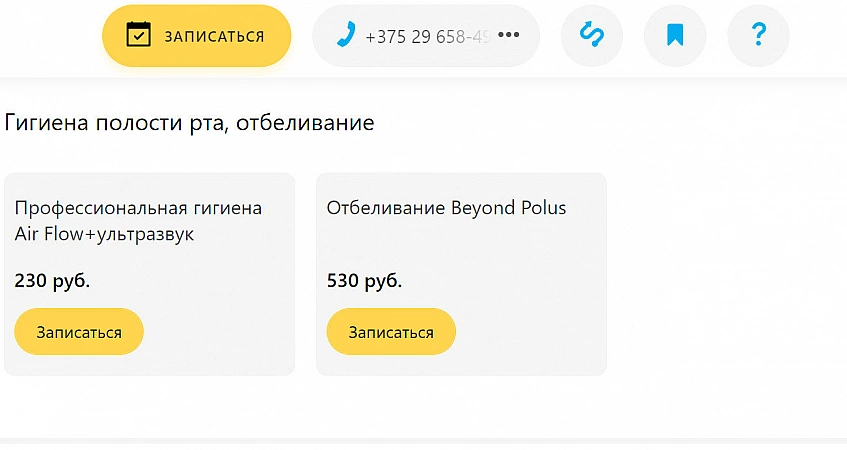Open help with the question mark icon
Image resolution: width=847 pixels, height=450 pixels.
click(758, 35)
